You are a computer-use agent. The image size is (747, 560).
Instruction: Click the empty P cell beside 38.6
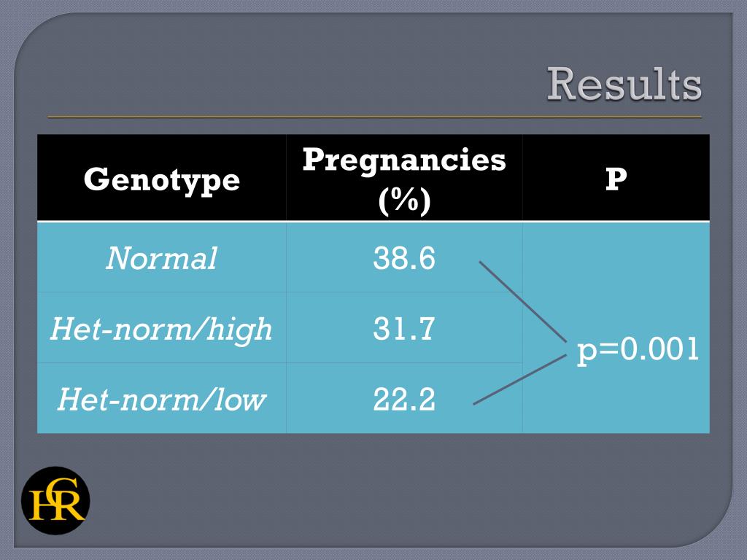click(x=616, y=257)
